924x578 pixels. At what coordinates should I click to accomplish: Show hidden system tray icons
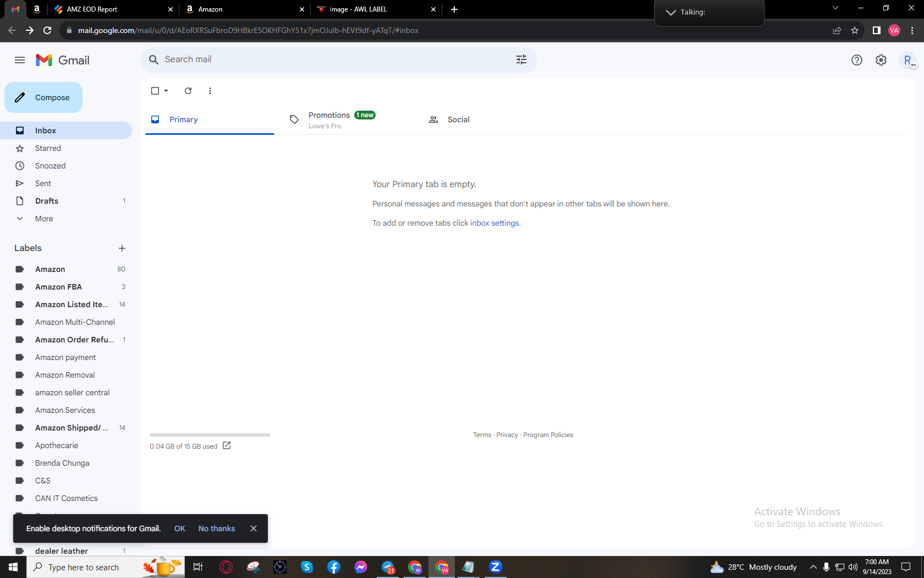coord(813,567)
